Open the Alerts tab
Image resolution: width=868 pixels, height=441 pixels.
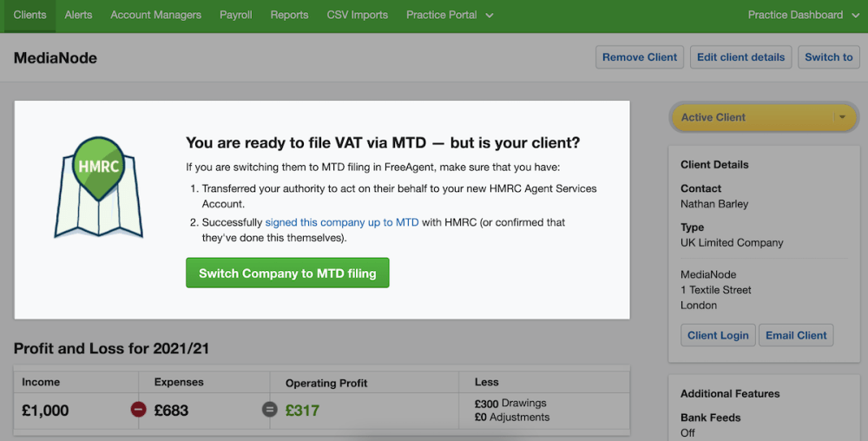click(x=79, y=15)
